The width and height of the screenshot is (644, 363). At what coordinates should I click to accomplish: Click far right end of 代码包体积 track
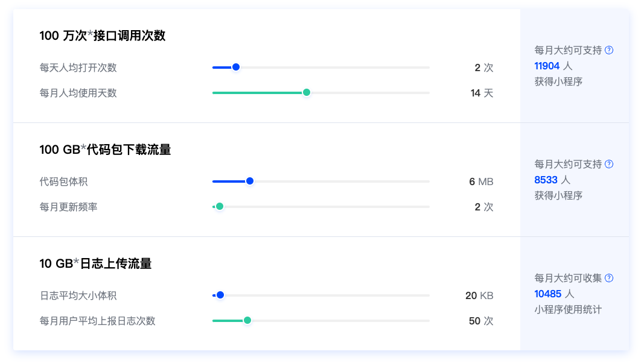[428, 181]
